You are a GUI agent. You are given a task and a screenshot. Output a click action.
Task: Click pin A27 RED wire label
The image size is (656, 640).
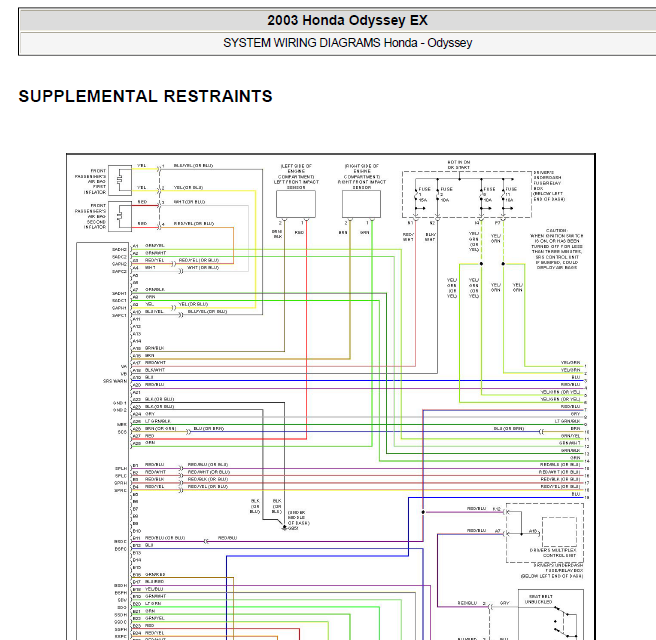click(150, 436)
